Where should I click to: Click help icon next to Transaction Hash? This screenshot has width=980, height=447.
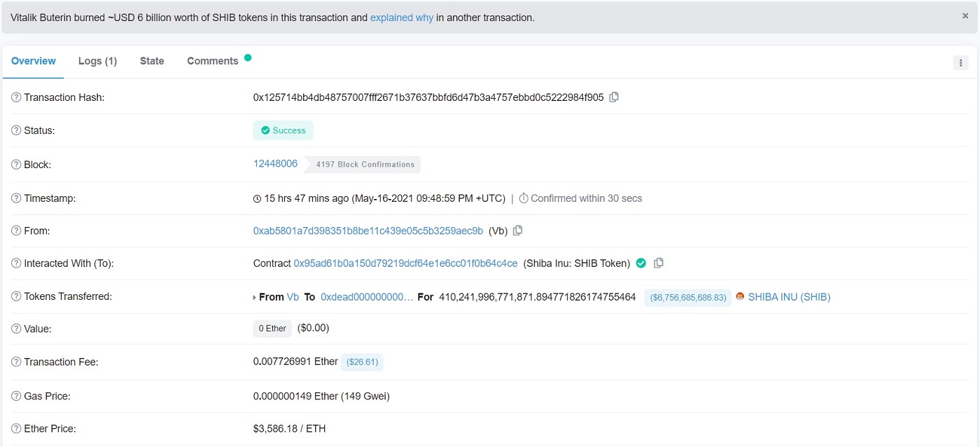(16, 97)
